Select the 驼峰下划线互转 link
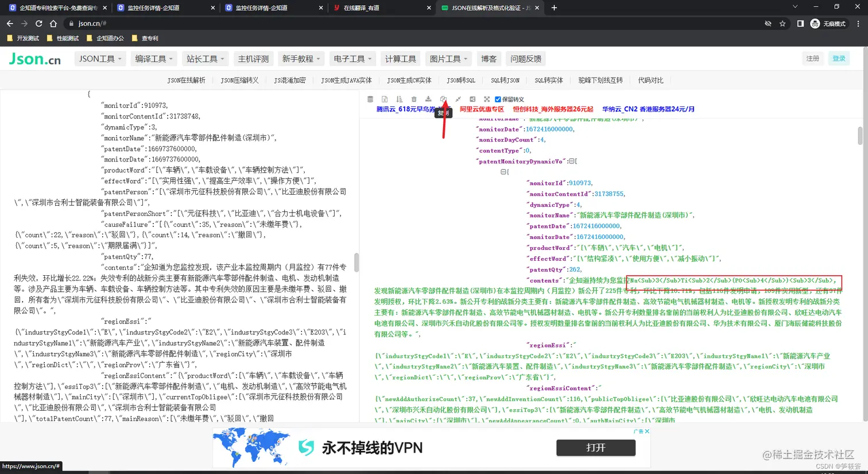Screen dimensions: 868x474 tap(600, 80)
